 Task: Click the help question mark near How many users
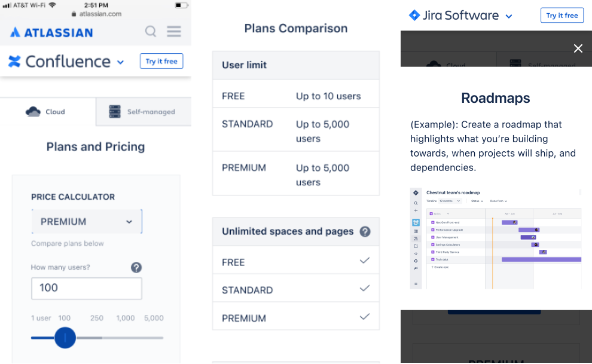click(x=136, y=267)
